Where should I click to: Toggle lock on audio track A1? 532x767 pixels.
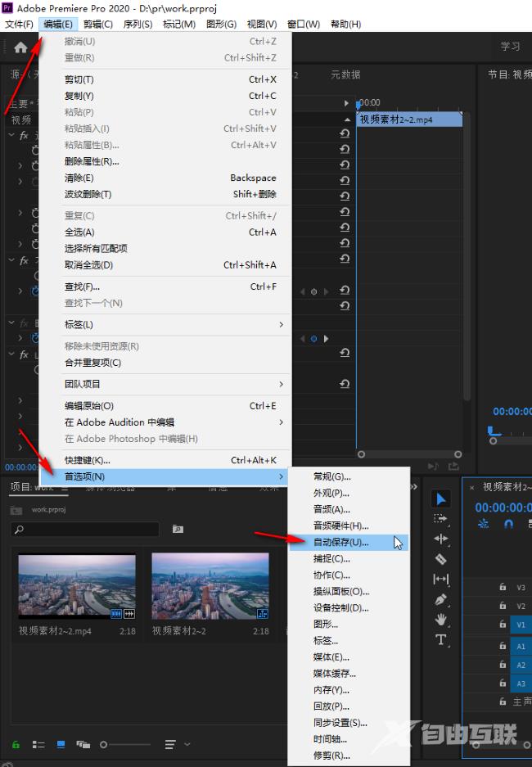point(503,646)
